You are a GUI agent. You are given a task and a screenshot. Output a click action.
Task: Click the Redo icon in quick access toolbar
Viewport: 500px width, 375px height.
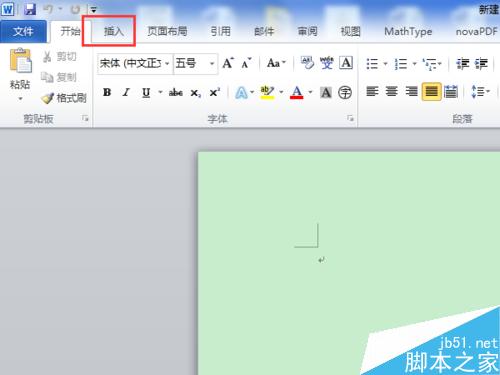click(75, 9)
